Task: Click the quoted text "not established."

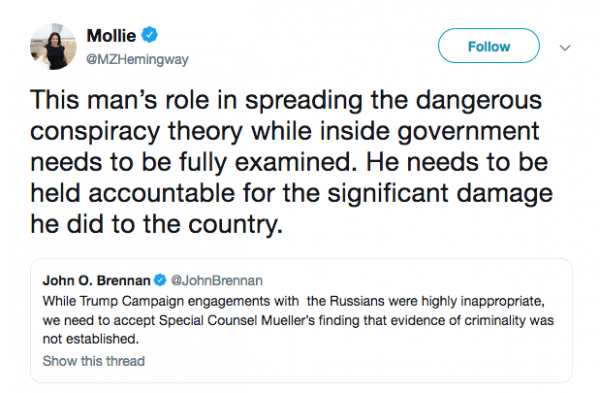Action: 91,339
